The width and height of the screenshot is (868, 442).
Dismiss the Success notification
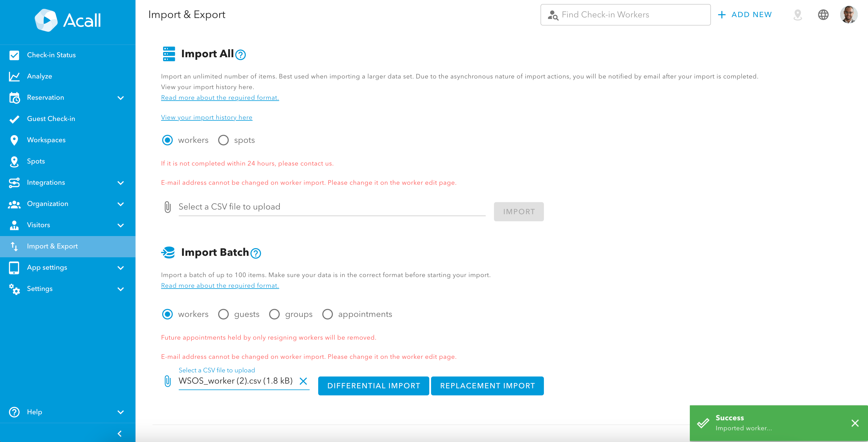click(x=854, y=423)
